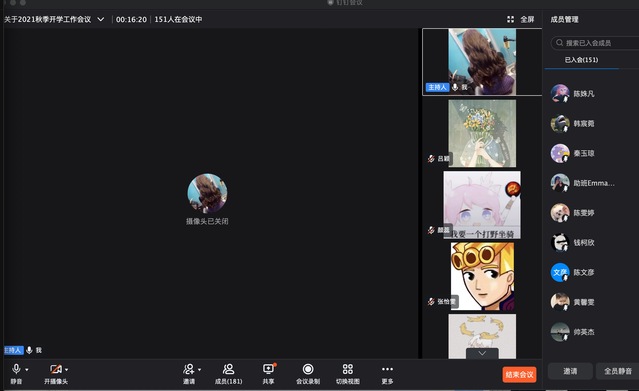Open the members list icon 成员(181)
Screen dimensions: 639x391
click(x=228, y=373)
